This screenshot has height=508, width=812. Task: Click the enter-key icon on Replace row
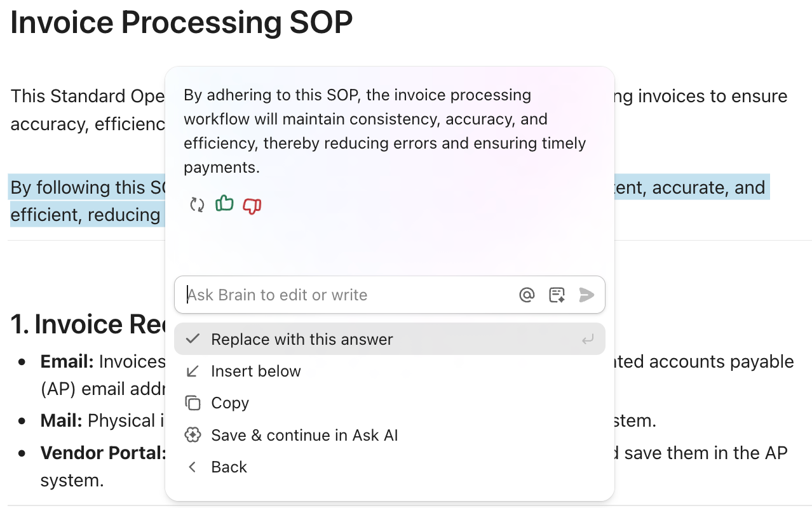coord(588,339)
